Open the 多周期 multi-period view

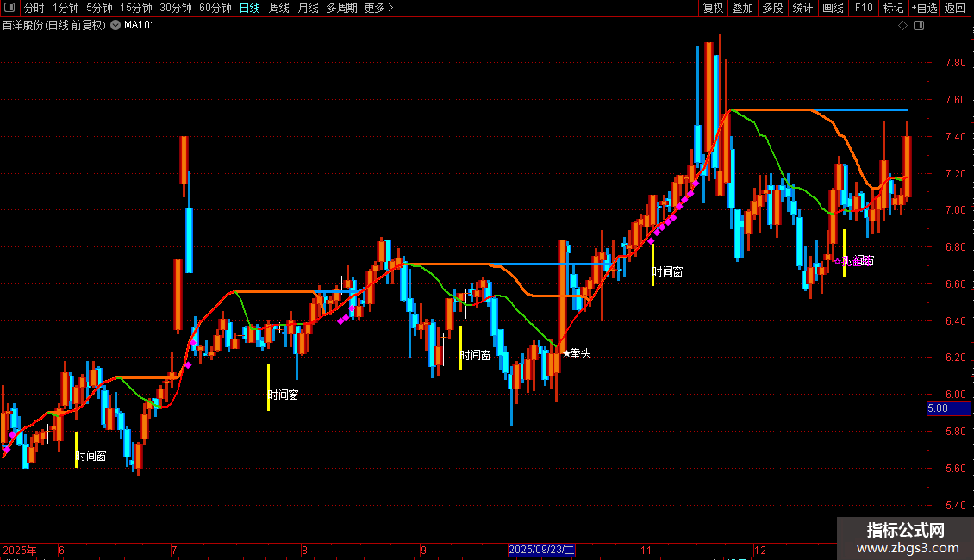pyautogui.click(x=341, y=8)
